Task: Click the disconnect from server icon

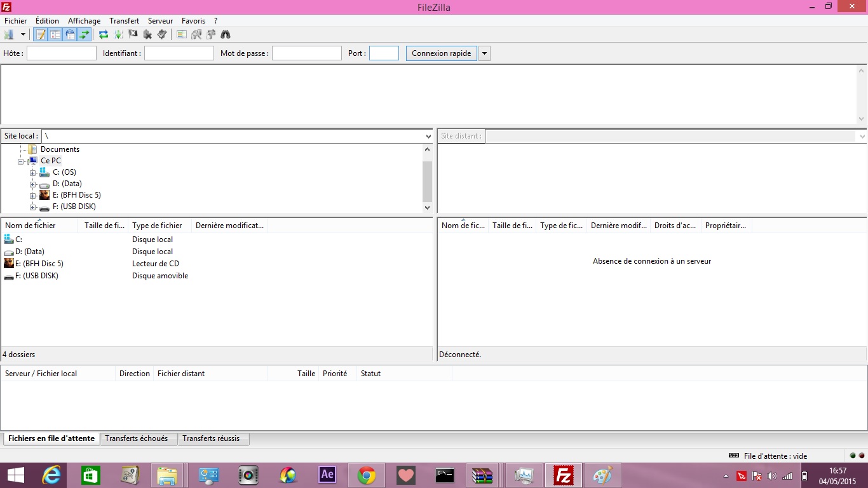Action: 147,34
